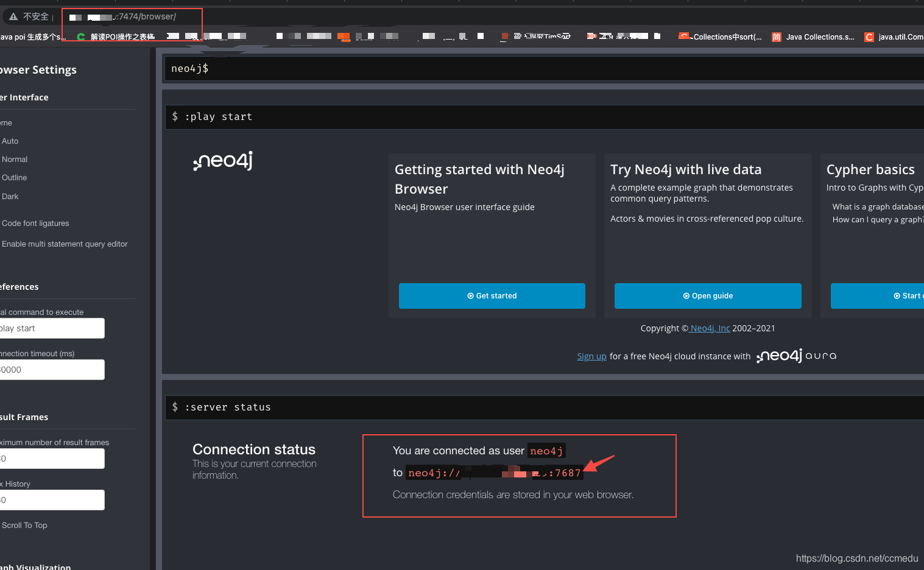The image size is (924, 570).
Task: Click the Get started button
Action: [492, 296]
